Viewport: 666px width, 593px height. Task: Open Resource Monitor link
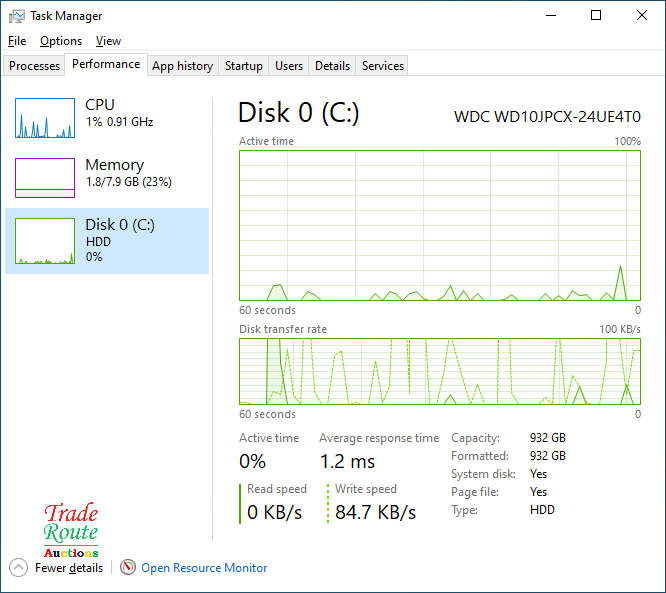pos(204,568)
